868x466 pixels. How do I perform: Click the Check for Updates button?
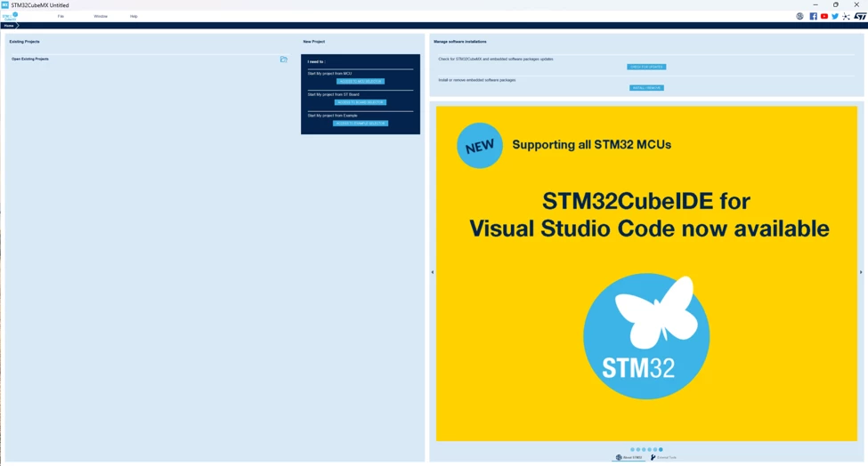(x=646, y=67)
